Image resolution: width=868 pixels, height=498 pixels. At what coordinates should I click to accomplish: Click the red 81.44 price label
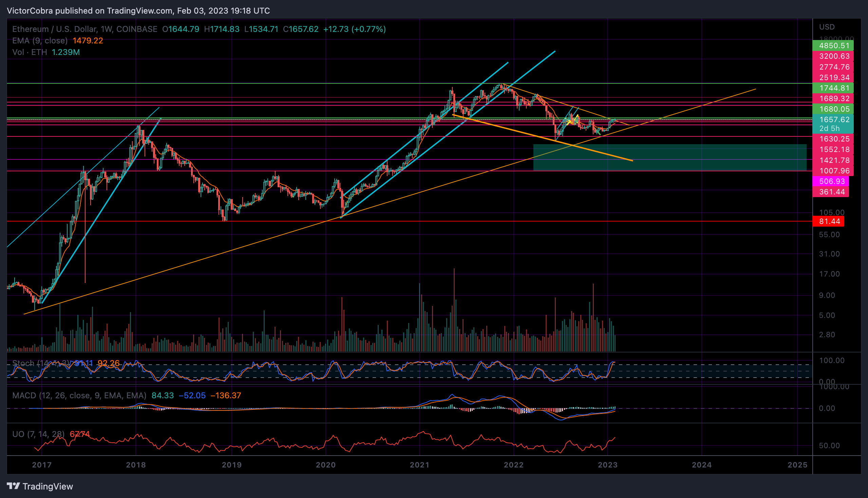828,221
